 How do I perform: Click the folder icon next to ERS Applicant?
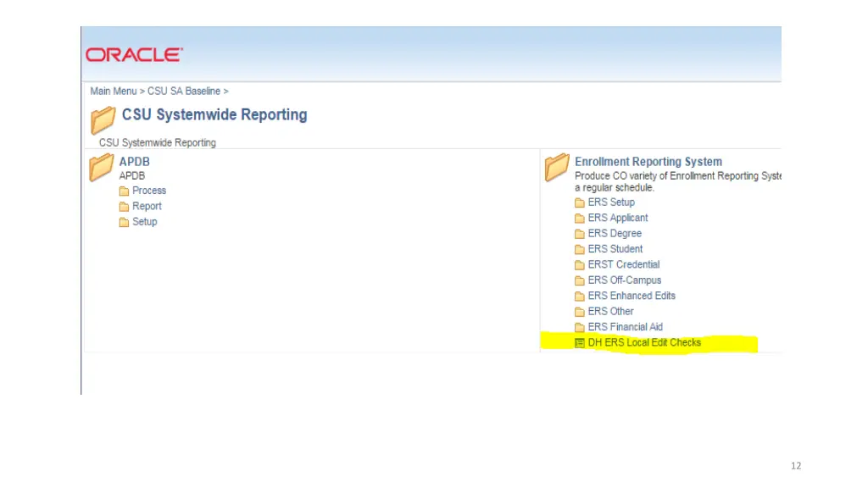point(580,218)
